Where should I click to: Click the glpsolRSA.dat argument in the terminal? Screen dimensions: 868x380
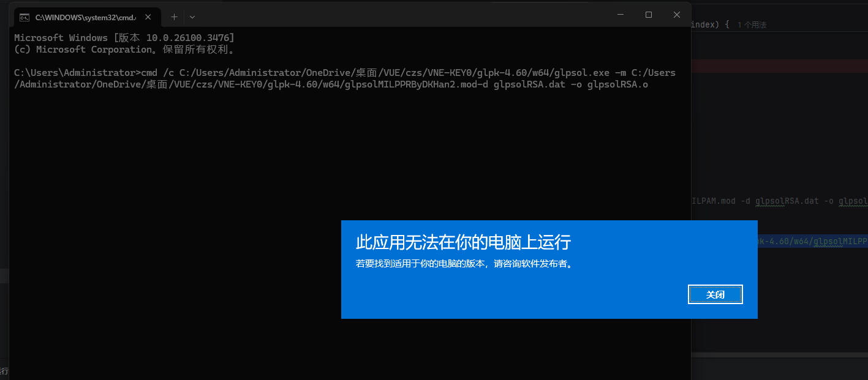[529, 84]
